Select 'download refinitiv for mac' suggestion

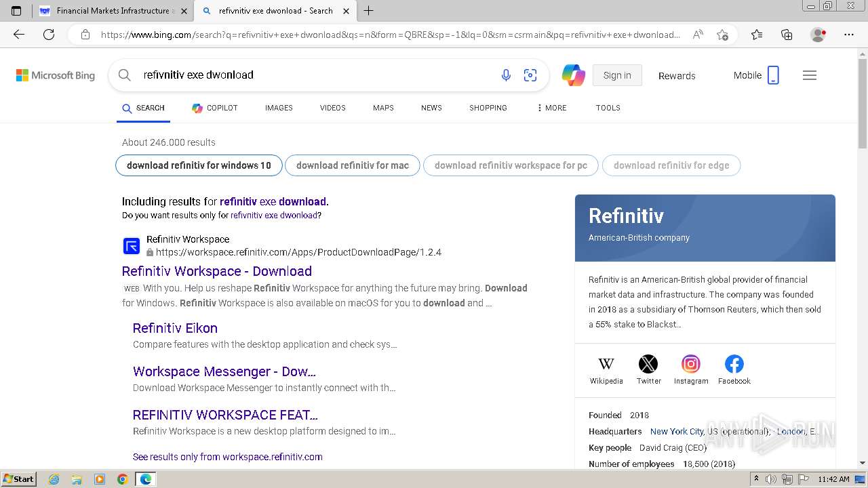353,165
